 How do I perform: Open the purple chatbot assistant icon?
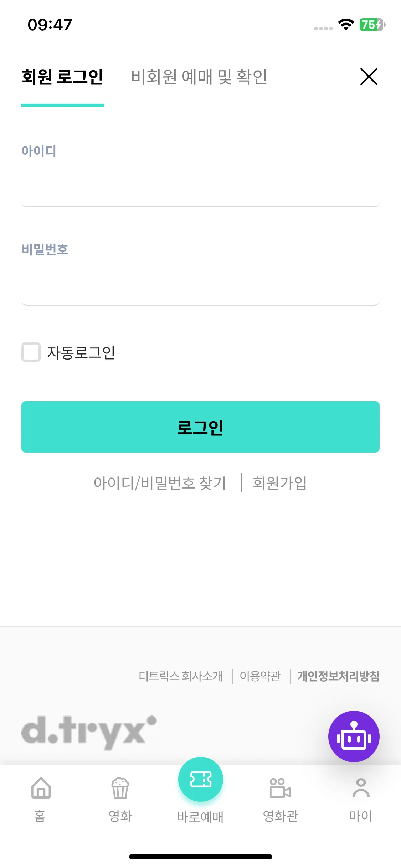(354, 736)
